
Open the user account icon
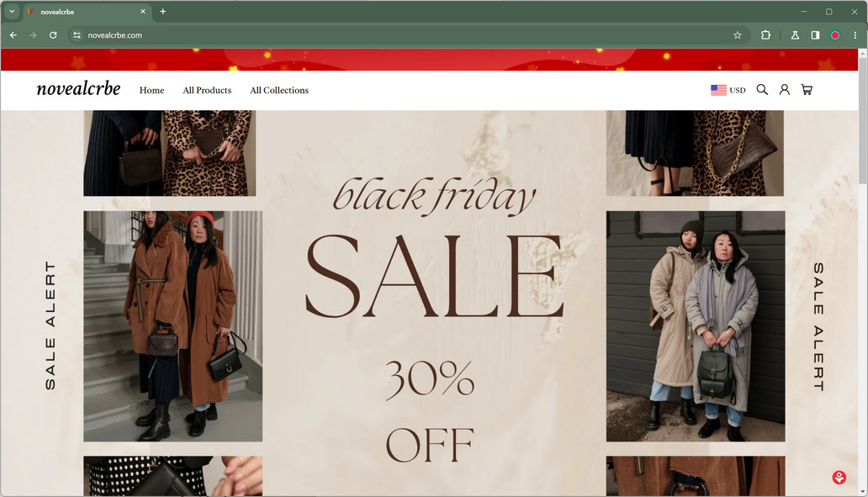[785, 90]
